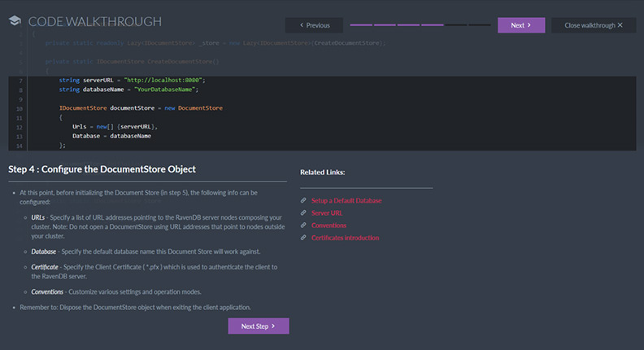The width and height of the screenshot is (644, 350).
Task: Open the Certificates introduction link
Action: tap(345, 238)
